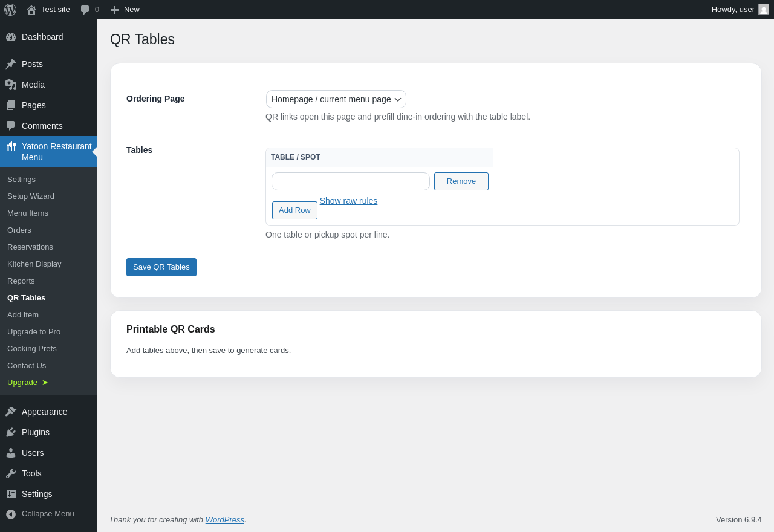Click the Appearance paintbrush icon
The height and width of the screenshot is (532, 774).
coord(11,412)
